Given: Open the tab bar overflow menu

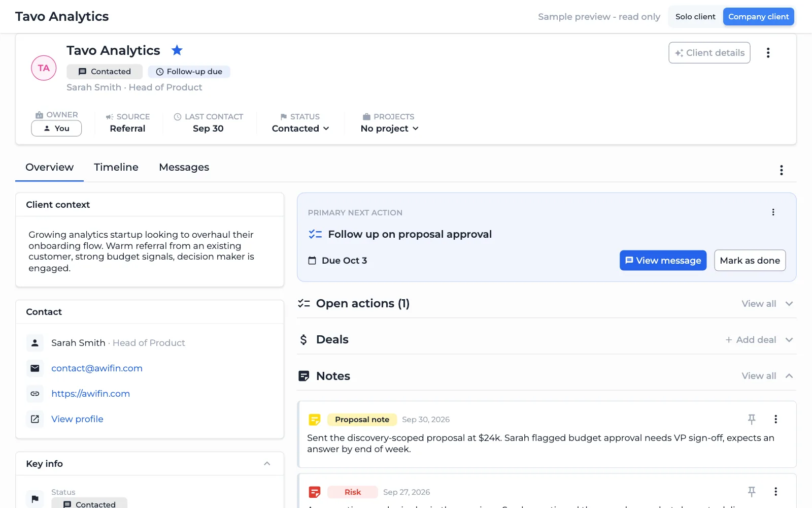Looking at the screenshot, I should (x=781, y=170).
